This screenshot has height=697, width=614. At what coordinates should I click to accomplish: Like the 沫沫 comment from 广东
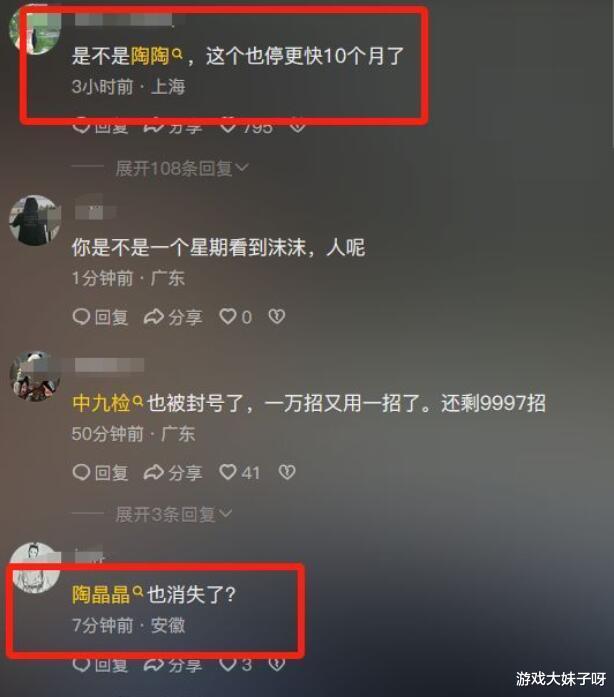(x=235, y=317)
